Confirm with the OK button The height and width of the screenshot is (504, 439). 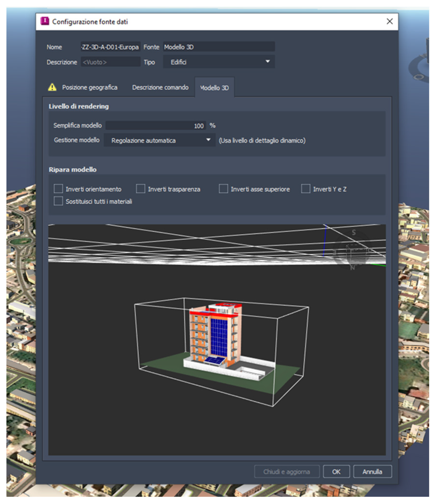point(336,472)
